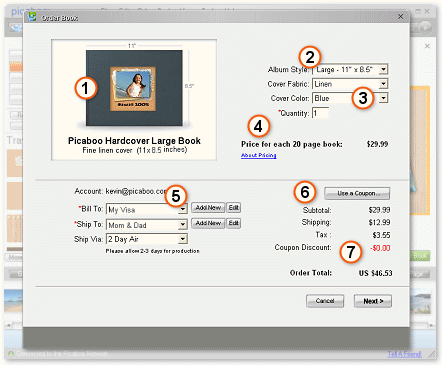Proceed with the Next button
The image size is (442, 365).
pyautogui.click(x=373, y=301)
